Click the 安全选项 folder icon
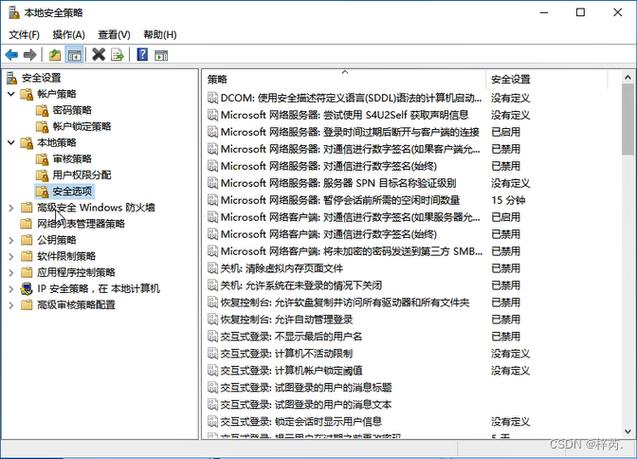637x459 pixels. [x=42, y=191]
